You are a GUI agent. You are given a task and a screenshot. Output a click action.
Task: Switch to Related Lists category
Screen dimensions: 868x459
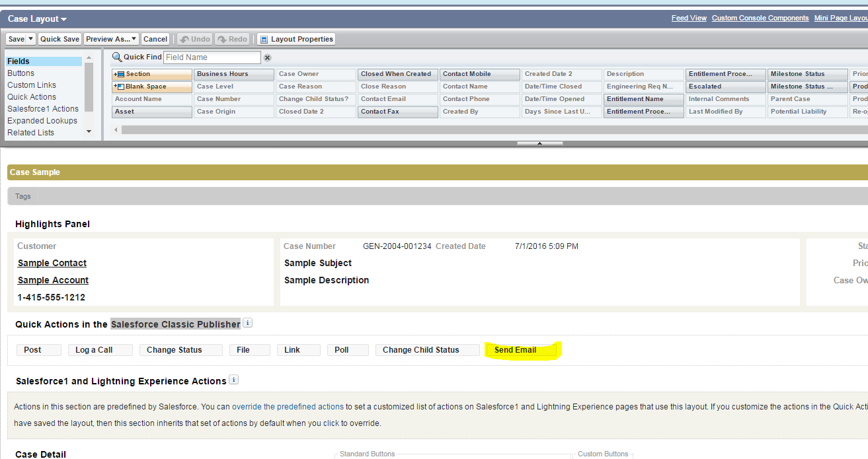click(x=31, y=133)
